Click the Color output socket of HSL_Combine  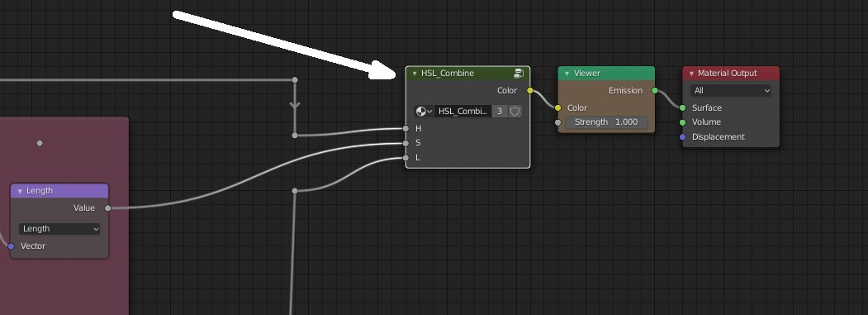coord(529,90)
